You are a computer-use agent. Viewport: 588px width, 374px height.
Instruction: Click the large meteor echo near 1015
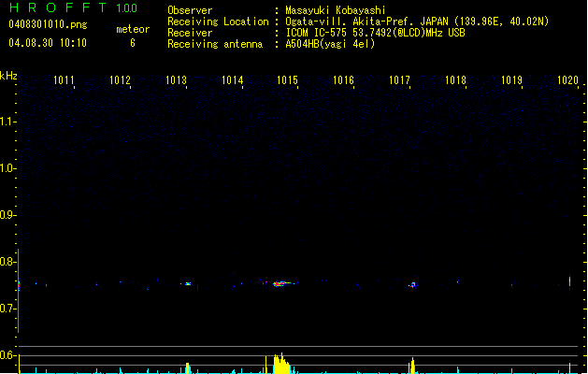coord(282,283)
